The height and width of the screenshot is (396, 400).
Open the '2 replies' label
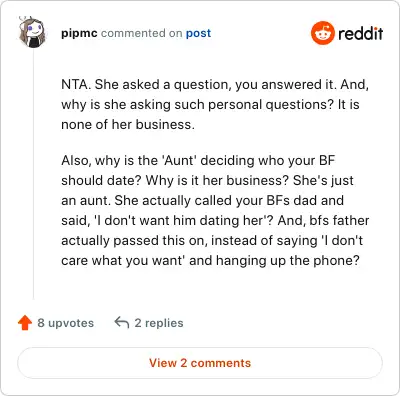[159, 323]
